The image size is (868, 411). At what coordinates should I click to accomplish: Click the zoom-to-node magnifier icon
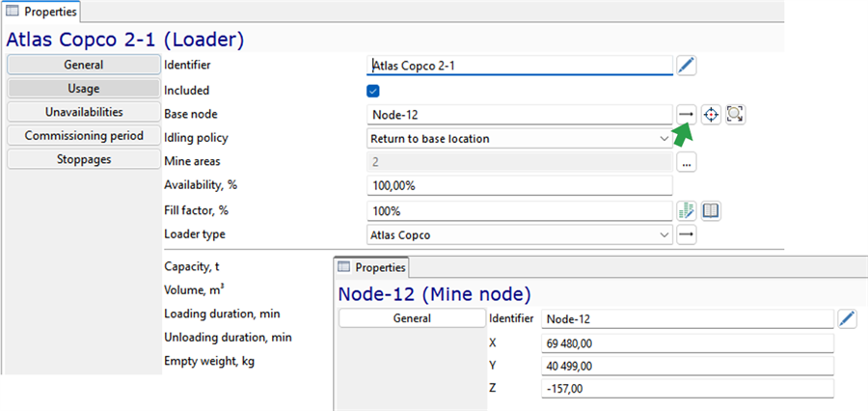click(735, 114)
